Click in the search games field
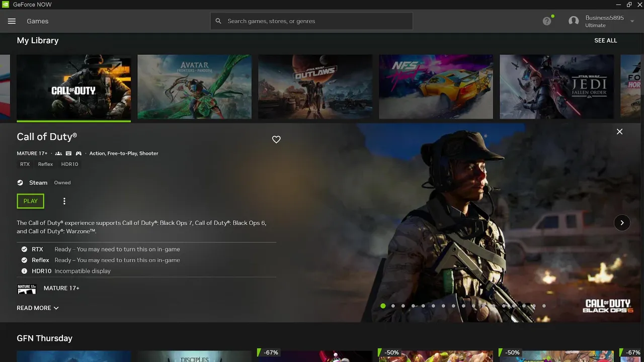Image resolution: width=644 pixels, height=362 pixels. click(x=311, y=21)
